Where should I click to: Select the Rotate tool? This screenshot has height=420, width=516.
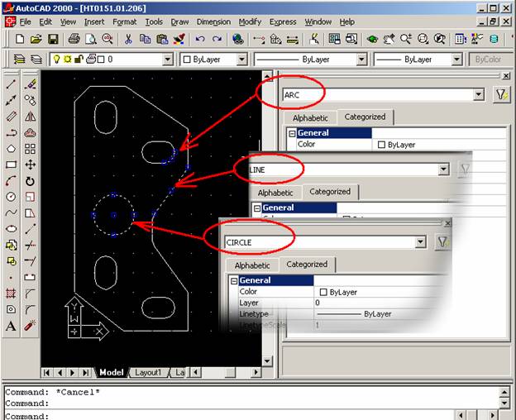pos(30,181)
